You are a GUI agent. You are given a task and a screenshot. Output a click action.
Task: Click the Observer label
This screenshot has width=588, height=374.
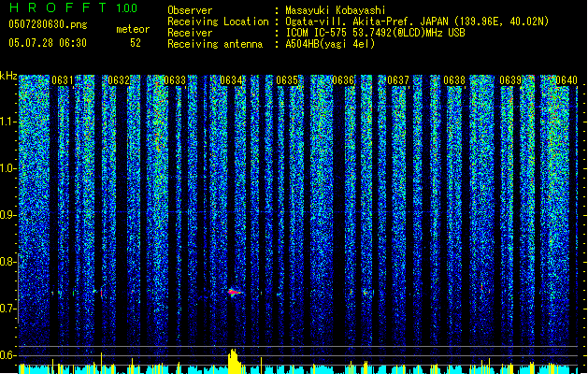tap(190, 10)
